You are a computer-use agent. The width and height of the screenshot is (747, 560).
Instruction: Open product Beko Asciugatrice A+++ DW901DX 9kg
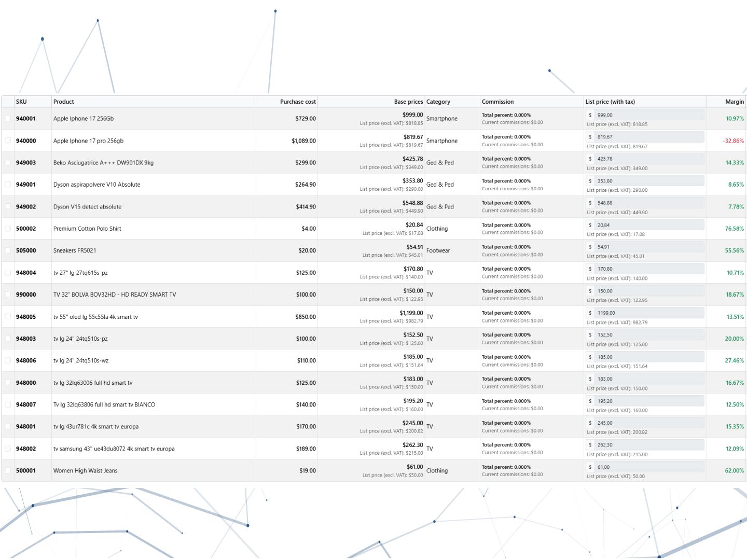103,163
